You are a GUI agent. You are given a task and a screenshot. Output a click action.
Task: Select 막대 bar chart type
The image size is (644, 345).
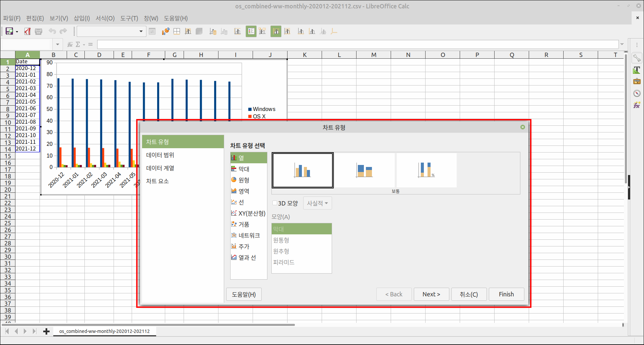[x=249, y=169]
